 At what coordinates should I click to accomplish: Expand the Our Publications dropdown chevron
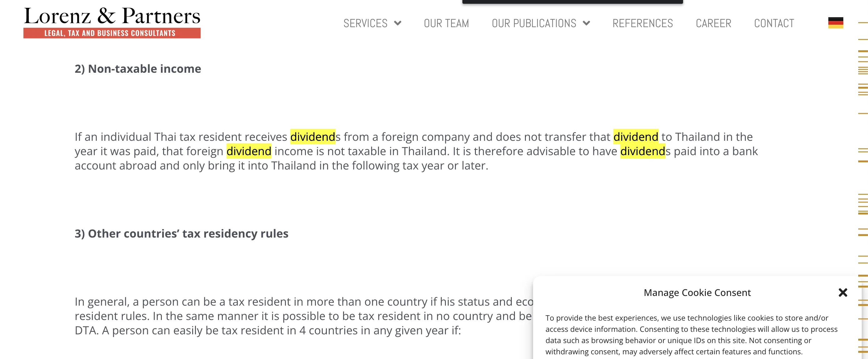586,23
